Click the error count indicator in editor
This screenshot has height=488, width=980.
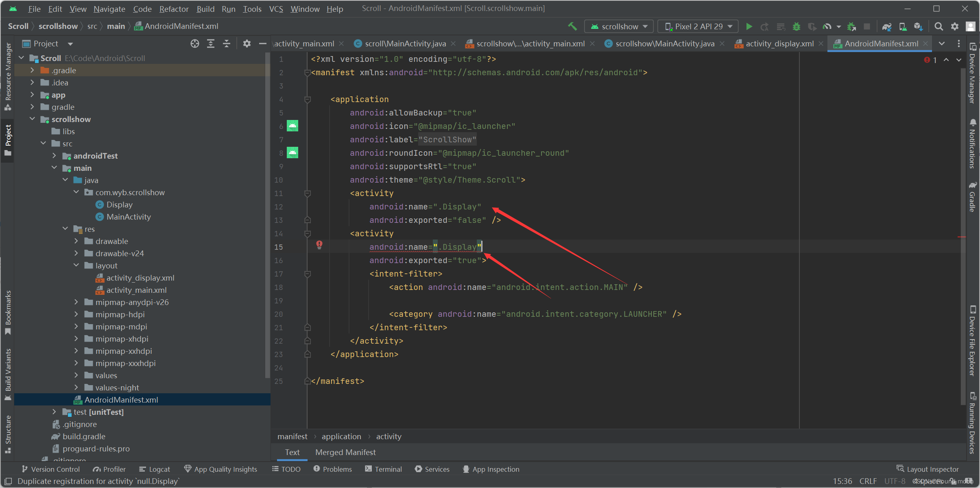click(931, 60)
